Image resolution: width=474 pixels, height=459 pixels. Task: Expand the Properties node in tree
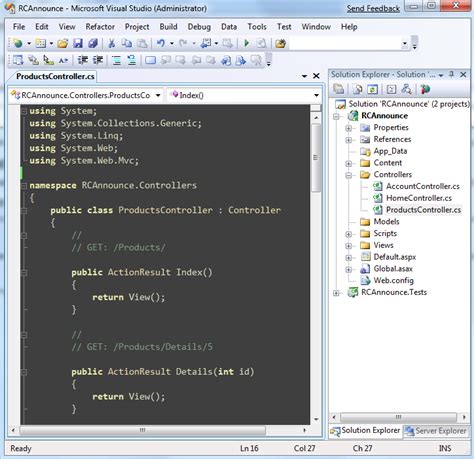pyautogui.click(x=348, y=128)
